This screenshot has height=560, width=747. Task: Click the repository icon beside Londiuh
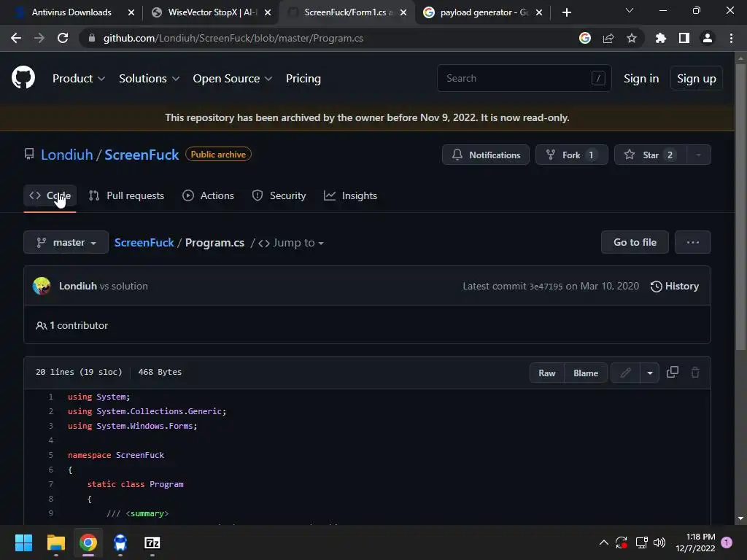[x=29, y=154]
